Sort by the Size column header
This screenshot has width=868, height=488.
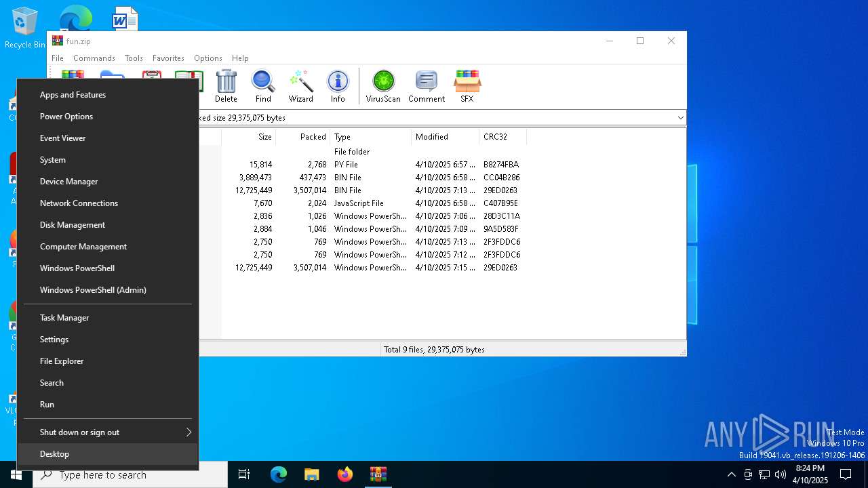pos(248,137)
